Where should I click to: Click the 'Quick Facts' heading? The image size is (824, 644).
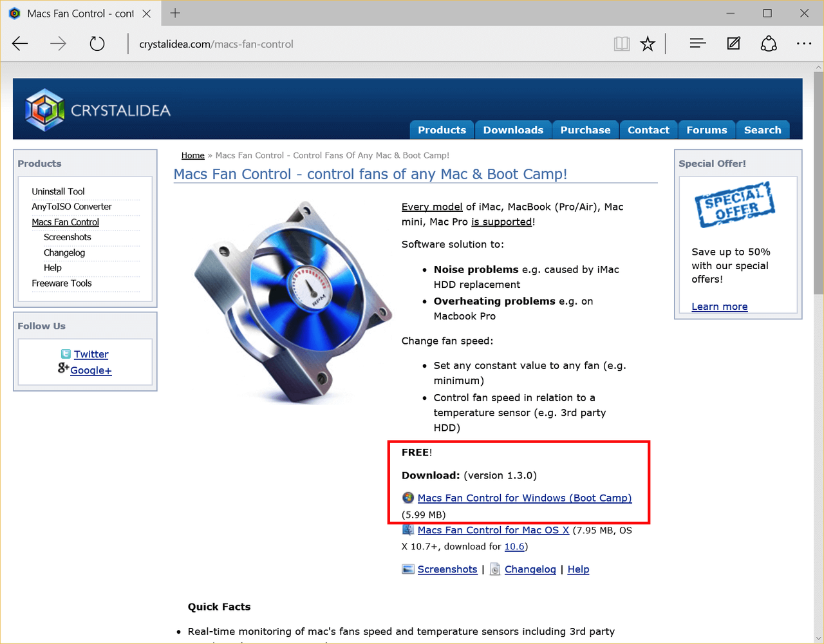click(x=220, y=607)
